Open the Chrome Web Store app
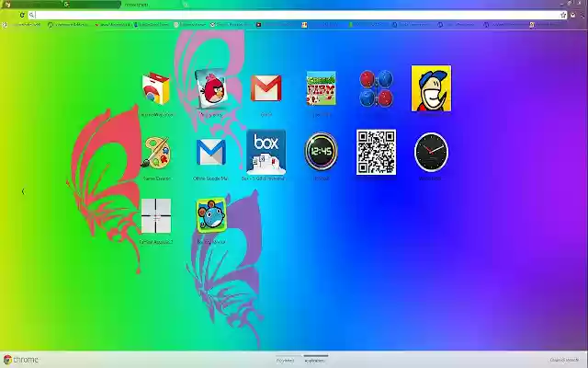 tap(155, 88)
